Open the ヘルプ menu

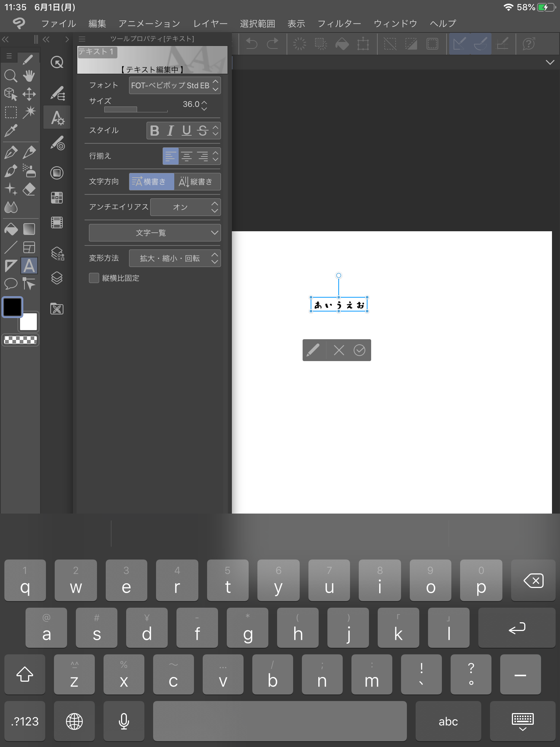point(443,24)
